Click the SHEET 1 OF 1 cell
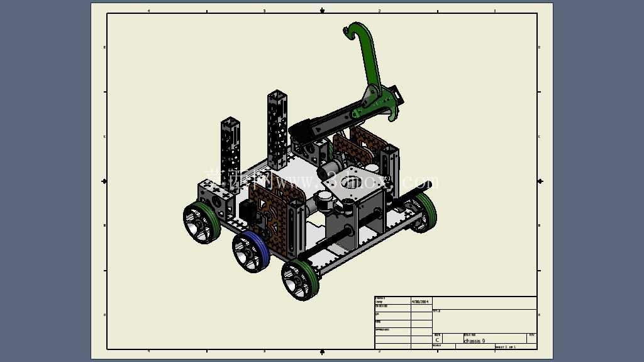This screenshot has height=362, width=644. point(516,347)
